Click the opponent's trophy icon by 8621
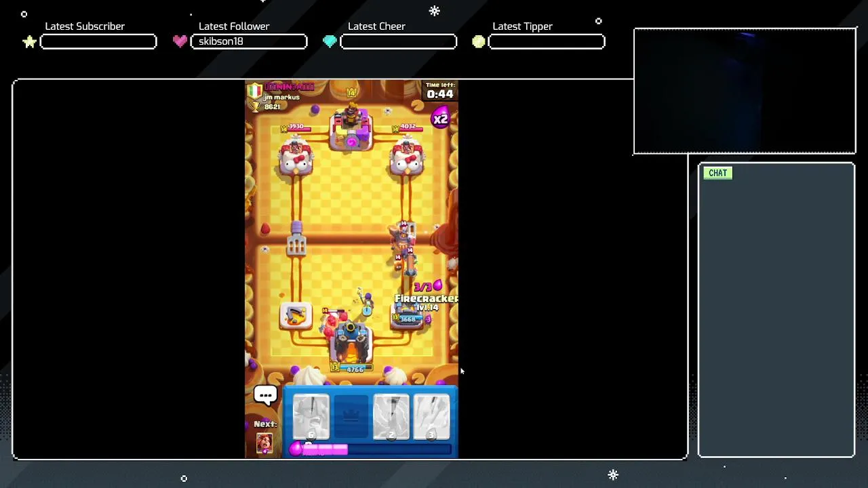Image resolution: width=868 pixels, height=488 pixels. [256, 106]
